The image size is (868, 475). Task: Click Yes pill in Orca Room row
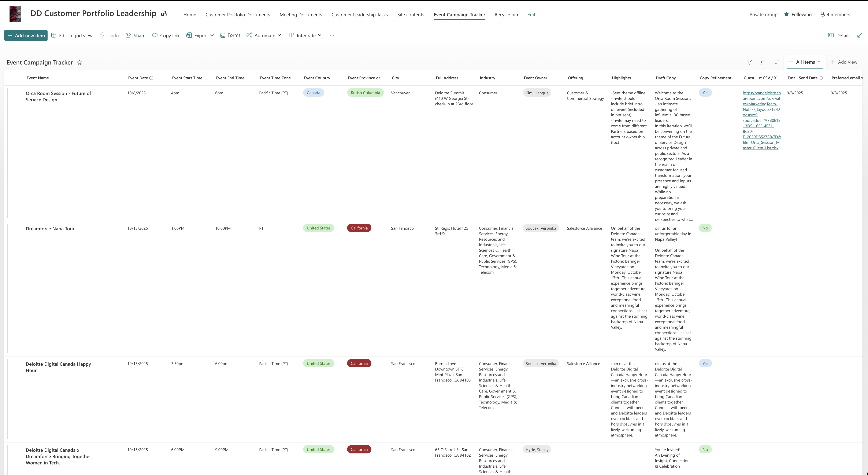(x=705, y=93)
